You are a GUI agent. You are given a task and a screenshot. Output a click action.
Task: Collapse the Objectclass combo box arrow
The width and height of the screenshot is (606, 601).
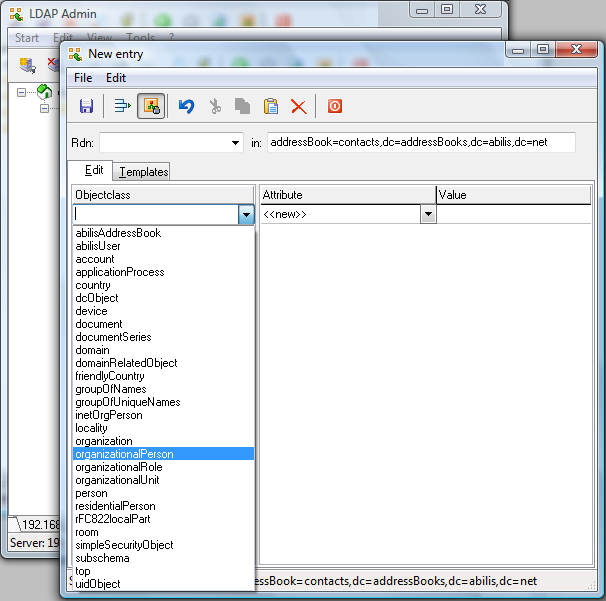(246, 214)
